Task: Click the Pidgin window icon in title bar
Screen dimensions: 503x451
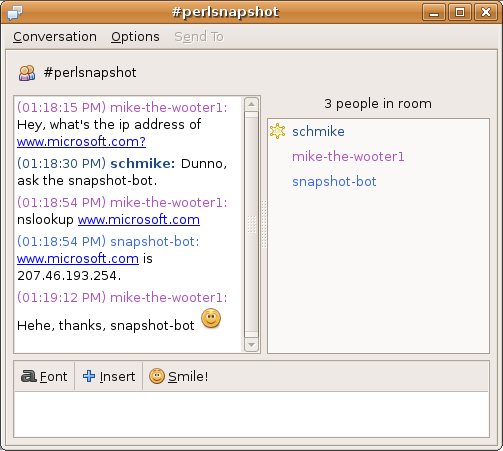Action: 15,13
